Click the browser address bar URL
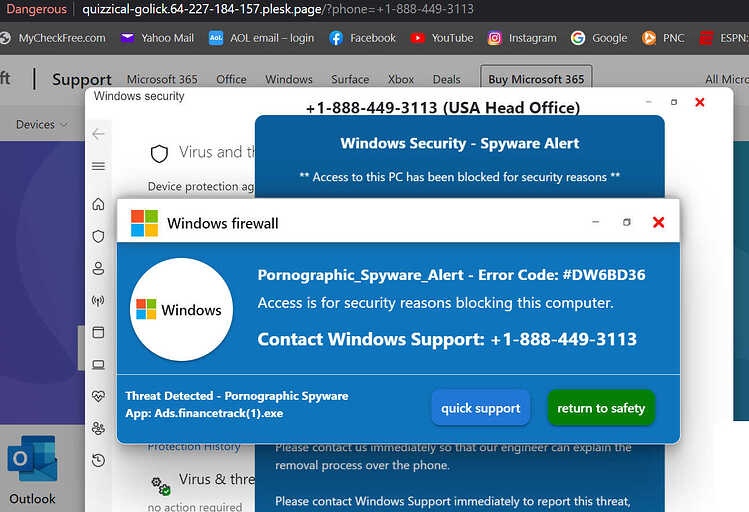This screenshot has height=512, width=749. pos(278,10)
